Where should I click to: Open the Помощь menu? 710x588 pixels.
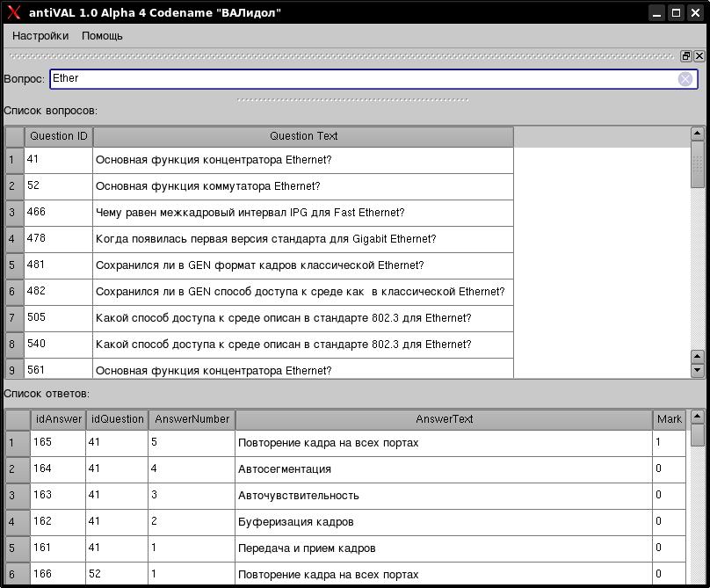pyautogui.click(x=102, y=36)
